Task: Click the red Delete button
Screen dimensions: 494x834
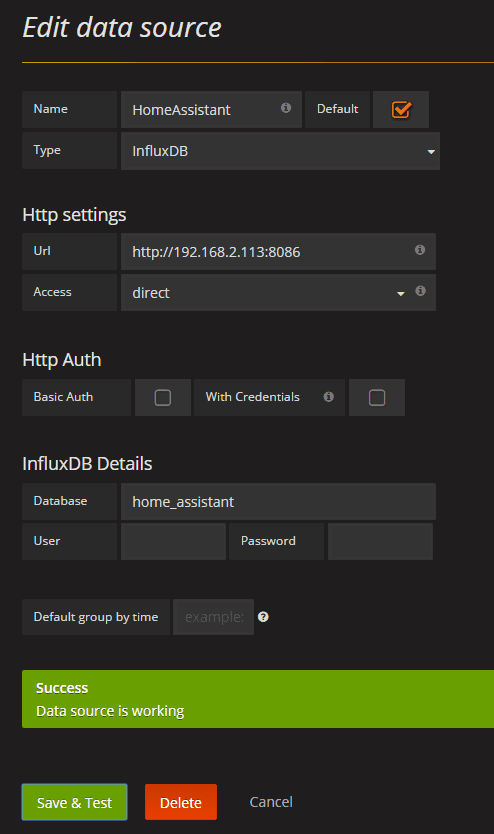Action: [x=181, y=802]
